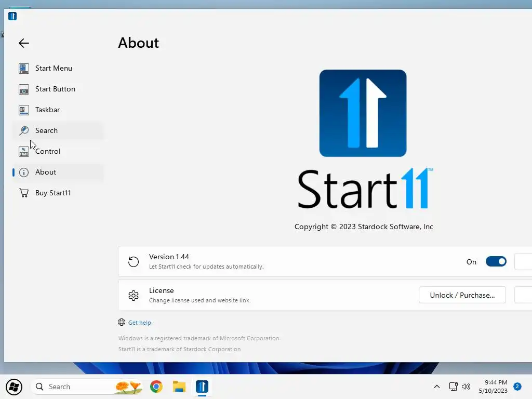The image size is (532, 399).
Task: Open File Explorer from the taskbar
Action: click(179, 387)
